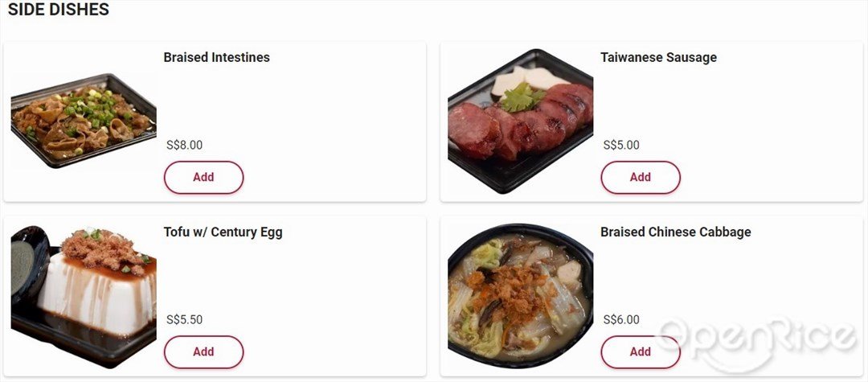Open the Taiwanese Sausage dish photo
The height and width of the screenshot is (382, 868).
tap(520, 121)
